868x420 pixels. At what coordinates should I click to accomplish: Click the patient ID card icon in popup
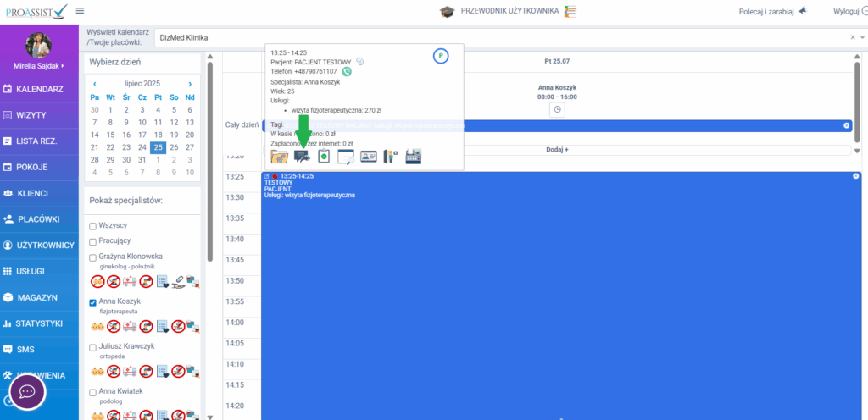click(x=368, y=157)
